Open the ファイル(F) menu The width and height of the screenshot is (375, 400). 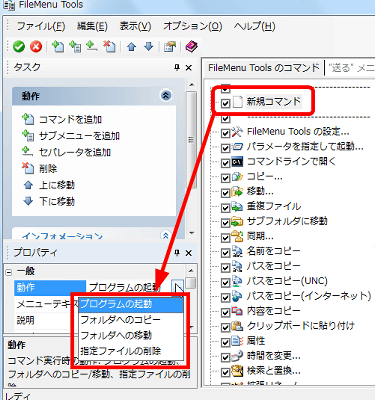pos(41,26)
